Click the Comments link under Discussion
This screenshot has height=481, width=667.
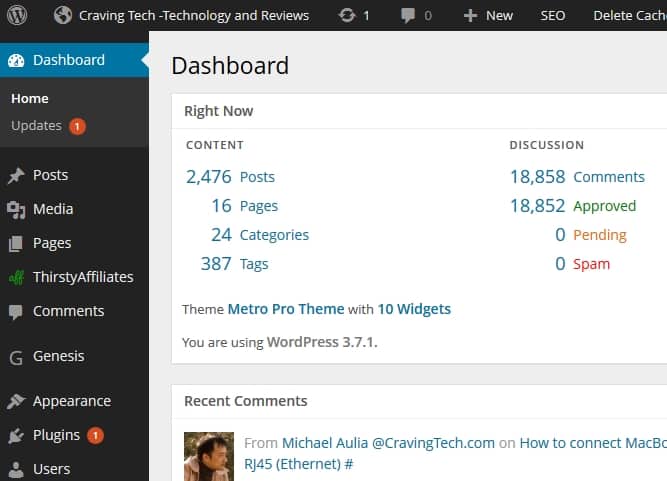point(609,177)
